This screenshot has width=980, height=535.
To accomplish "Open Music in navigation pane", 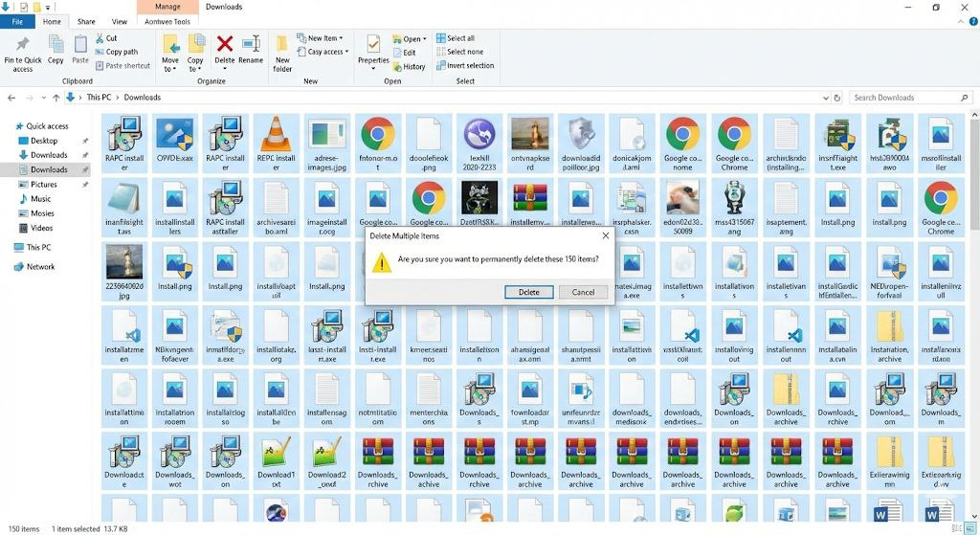I will [x=35, y=199].
